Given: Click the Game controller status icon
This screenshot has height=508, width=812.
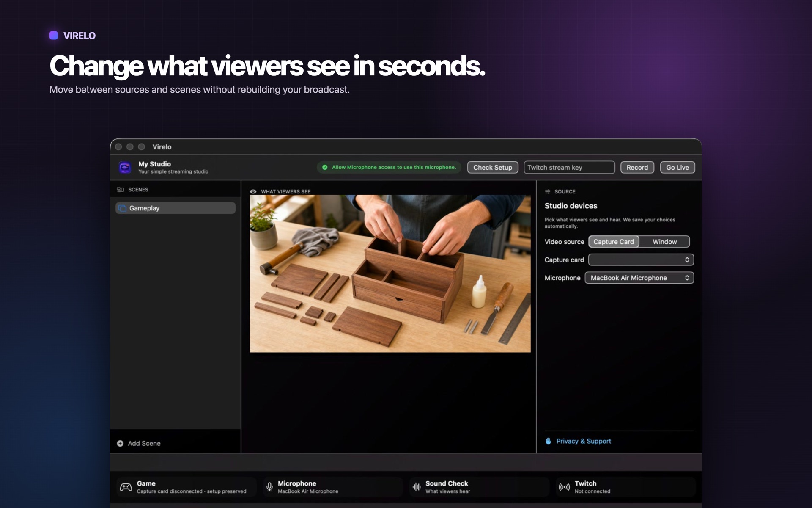Looking at the screenshot, I should point(126,487).
